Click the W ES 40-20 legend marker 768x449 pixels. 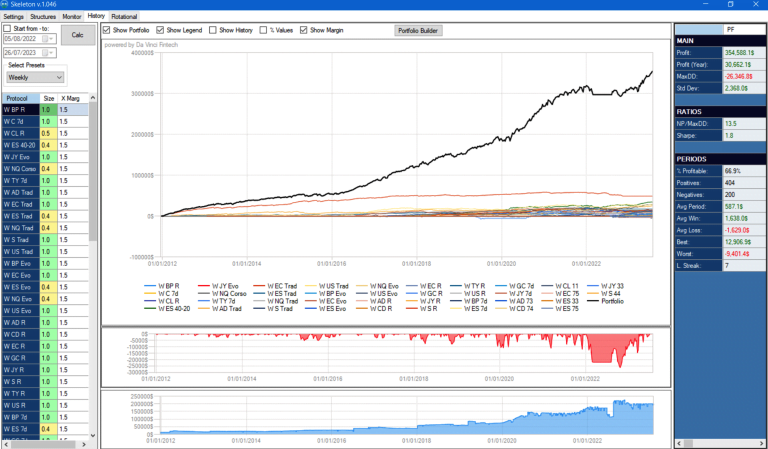point(148,309)
